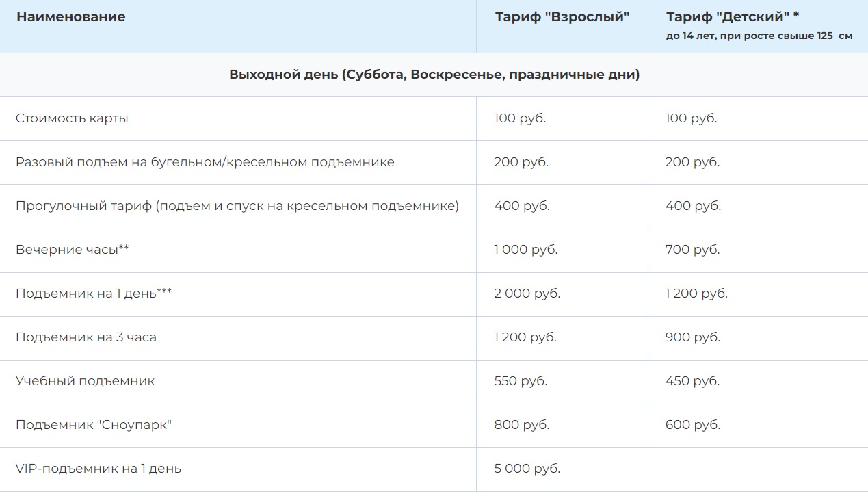The height and width of the screenshot is (494, 868).
Task: Click child Сноупарк price 600 руб.
Action: pyautogui.click(x=692, y=425)
